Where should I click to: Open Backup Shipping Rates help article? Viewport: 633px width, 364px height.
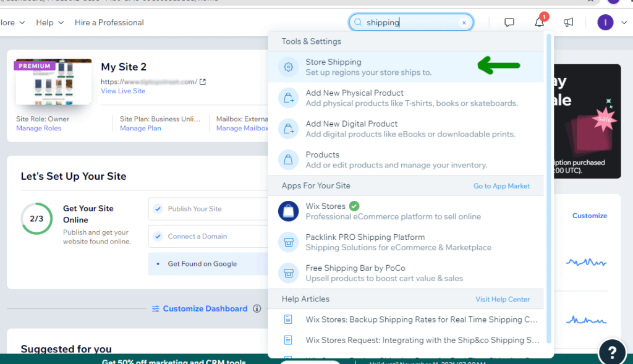coord(406,320)
